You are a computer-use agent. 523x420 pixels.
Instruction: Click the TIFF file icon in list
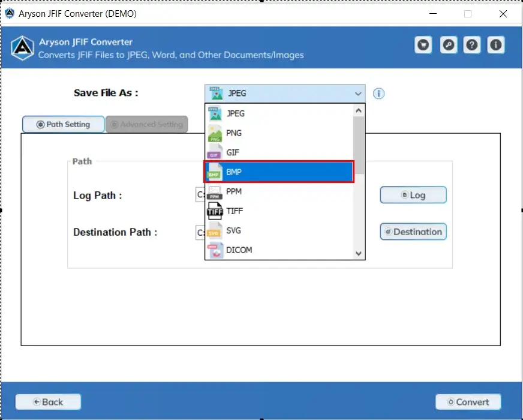coord(215,211)
